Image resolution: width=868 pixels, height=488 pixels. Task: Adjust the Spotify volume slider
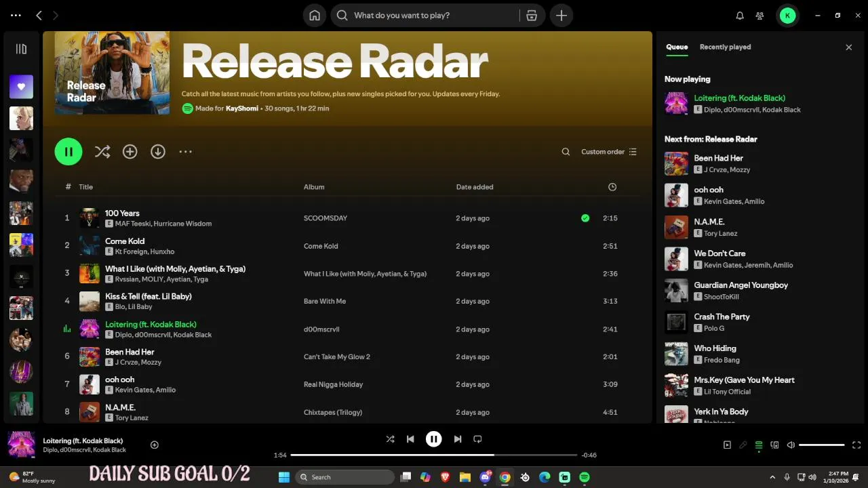pos(822,445)
